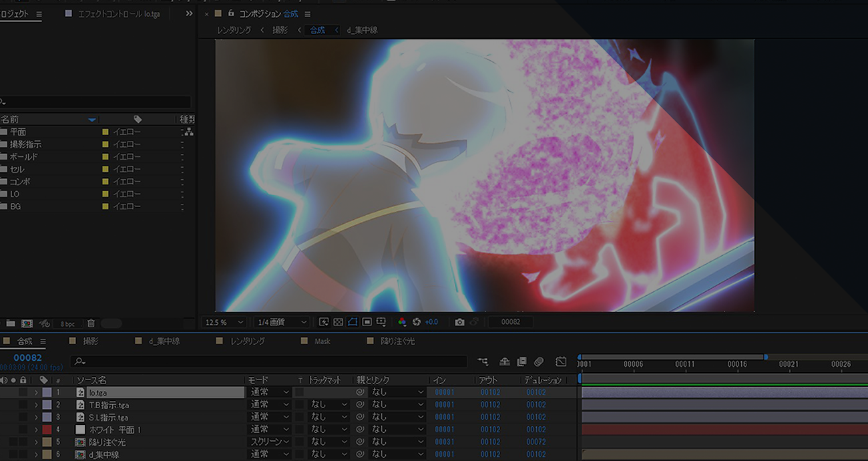Click in point 00031 of 降り注ぐ光
The width and height of the screenshot is (868, 461).
[445, 442]
